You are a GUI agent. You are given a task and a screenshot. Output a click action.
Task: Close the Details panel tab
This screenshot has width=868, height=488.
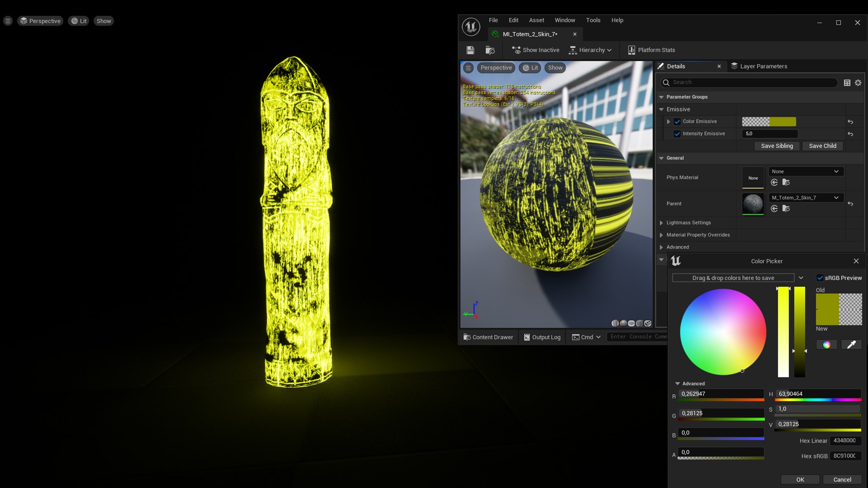719,66
